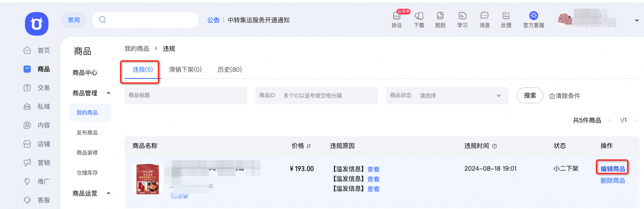The image size is (644, 209).
Task: Open the 协议 agreement icon
Action: [397, 20]
